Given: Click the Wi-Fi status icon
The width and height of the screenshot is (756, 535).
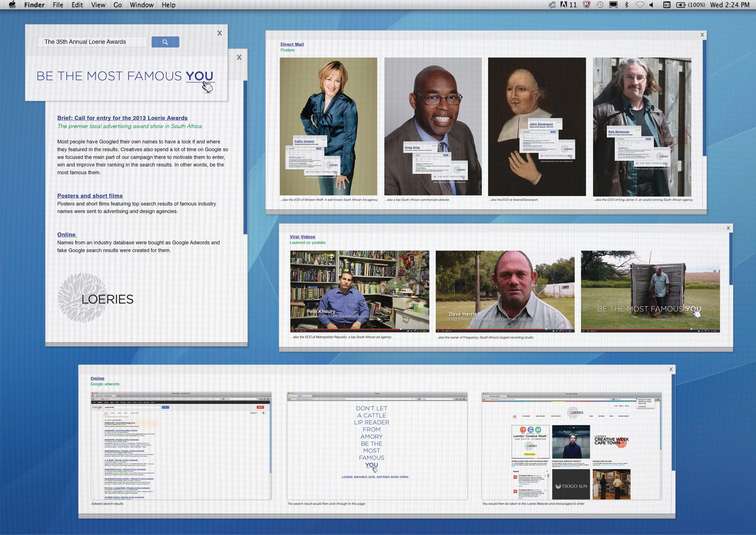Looking at the screenshot, I should click(640, 5).
